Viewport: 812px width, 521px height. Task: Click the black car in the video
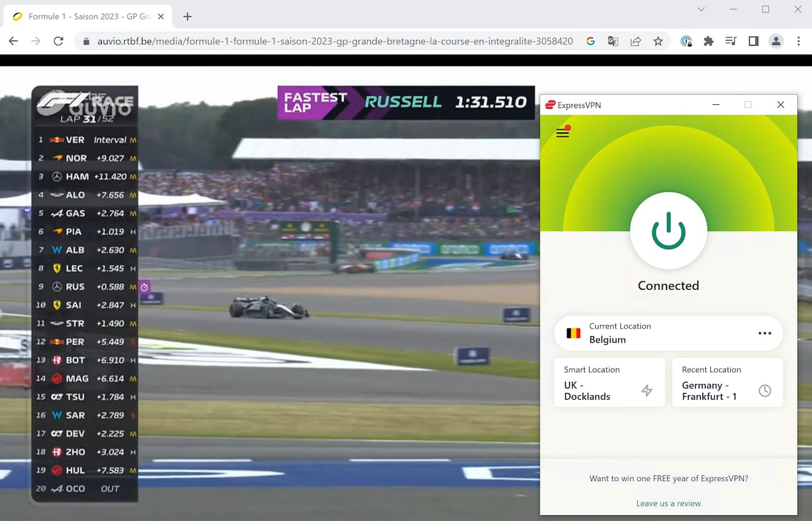coord(269,307)
